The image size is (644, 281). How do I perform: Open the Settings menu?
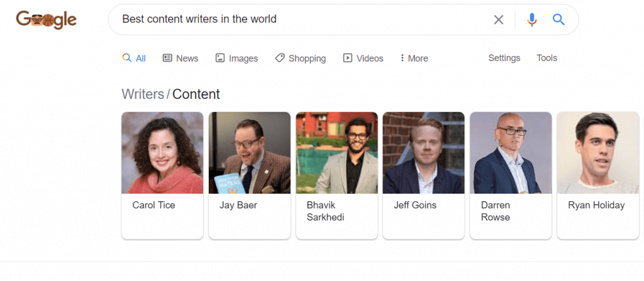click(504, 58)
